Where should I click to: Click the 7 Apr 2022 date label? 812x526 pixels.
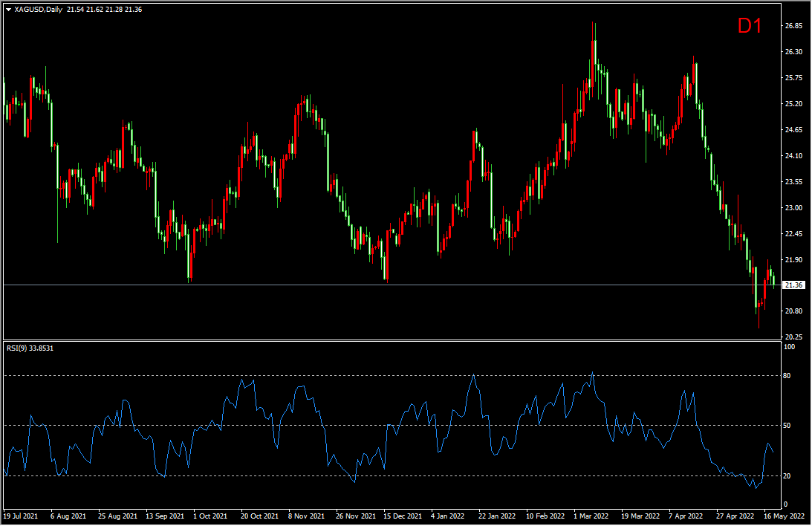tap(686, 516)
